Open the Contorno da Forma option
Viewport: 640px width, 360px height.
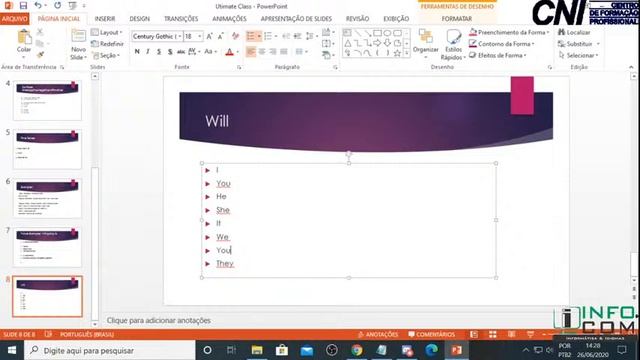point(502,44)
